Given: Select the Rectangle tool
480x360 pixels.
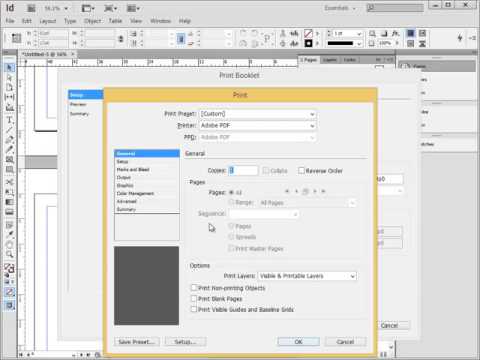Looking at the screenshot, I should click(9, 170).
